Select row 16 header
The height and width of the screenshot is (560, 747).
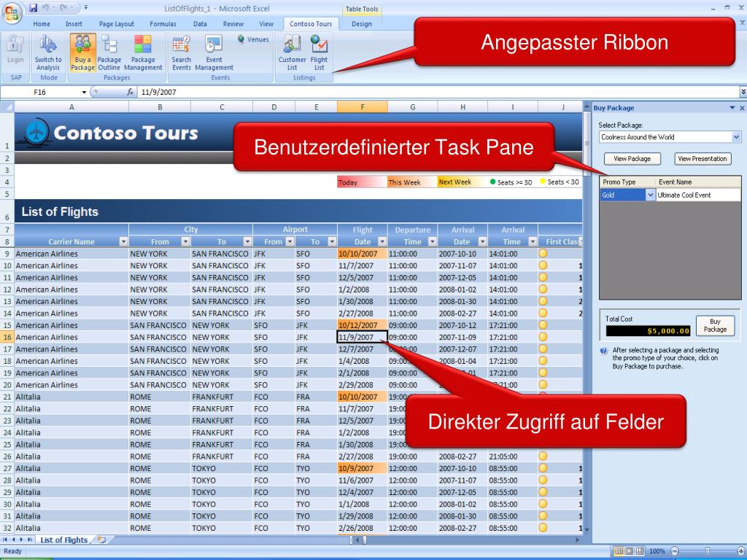7,337
